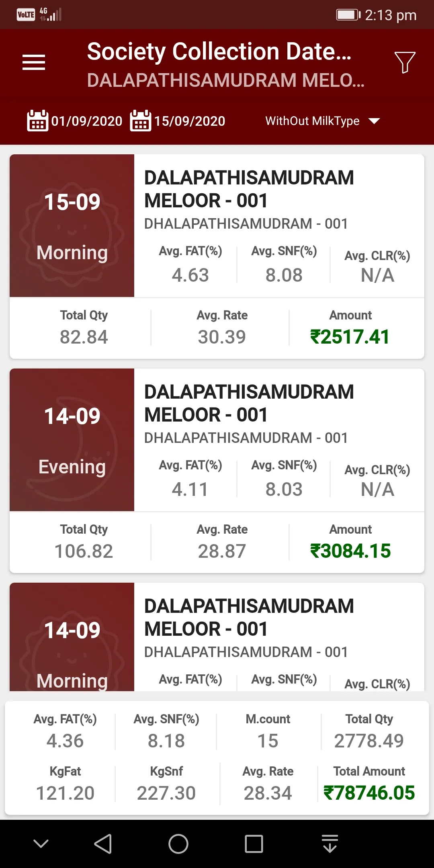Select amount ₹2517.41 on first entry
This screenshot has width=434, height=868.
[350, 337]
